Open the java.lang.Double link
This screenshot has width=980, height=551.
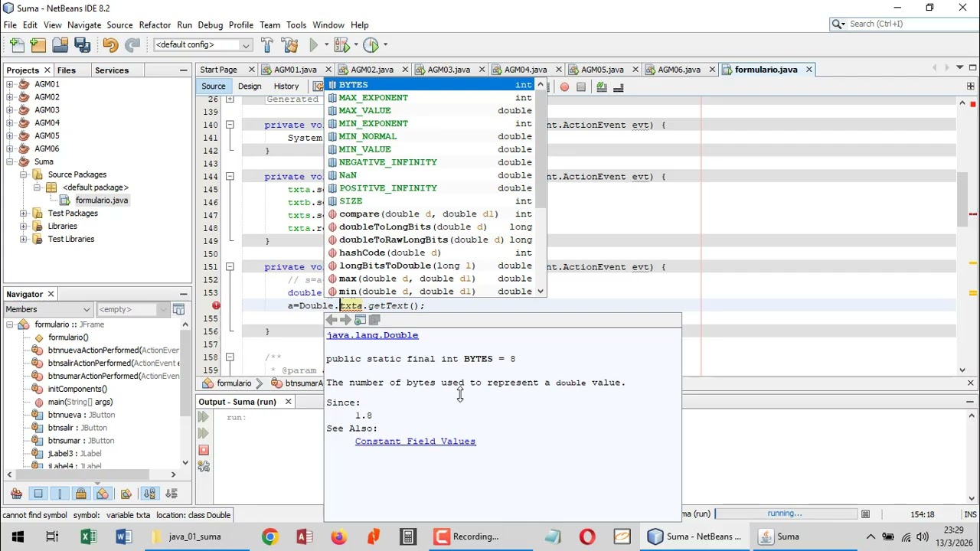372,335
